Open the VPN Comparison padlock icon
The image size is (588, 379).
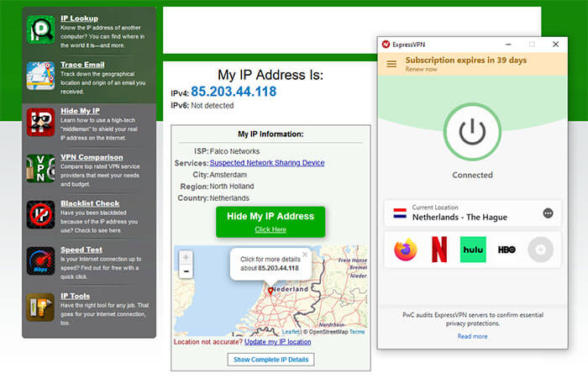40,168
